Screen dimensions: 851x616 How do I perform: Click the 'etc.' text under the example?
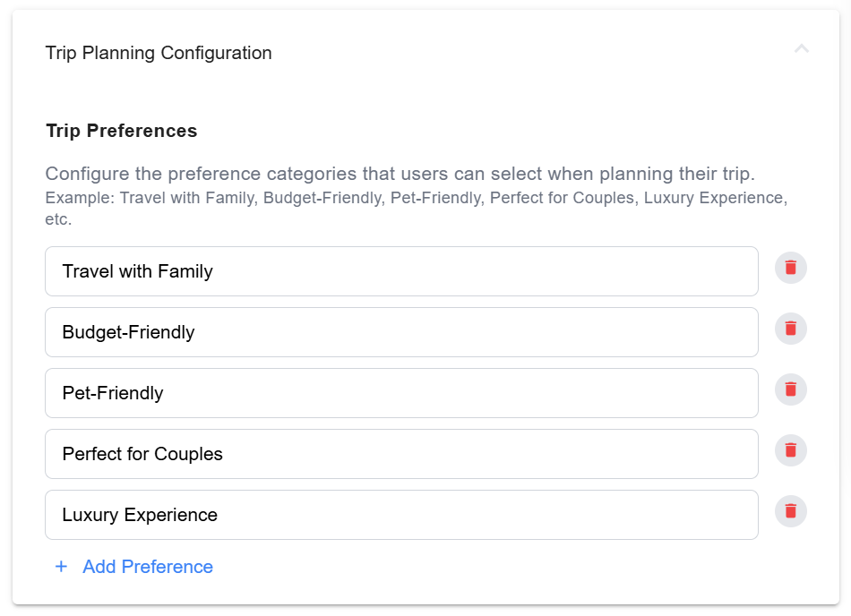click(x=58, y=219)
